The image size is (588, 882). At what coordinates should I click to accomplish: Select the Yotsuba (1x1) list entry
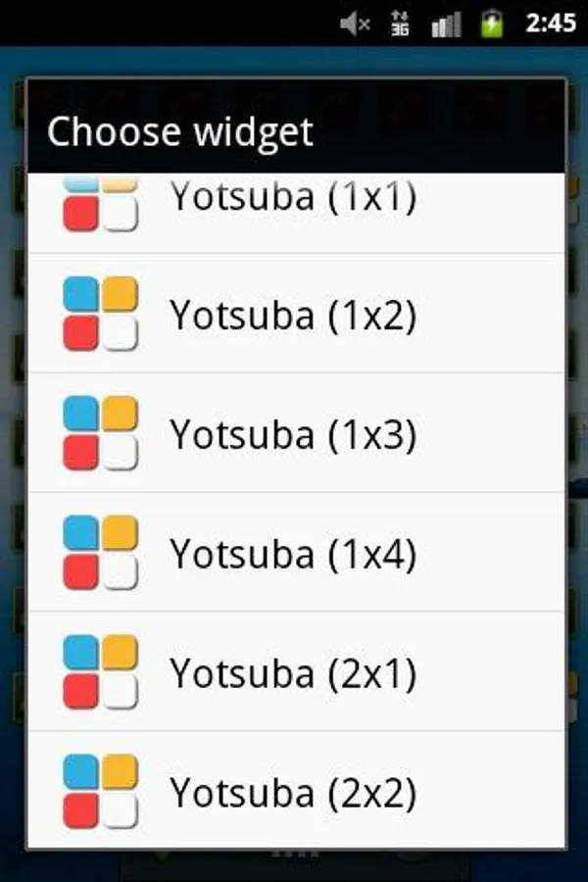[296, 213]
